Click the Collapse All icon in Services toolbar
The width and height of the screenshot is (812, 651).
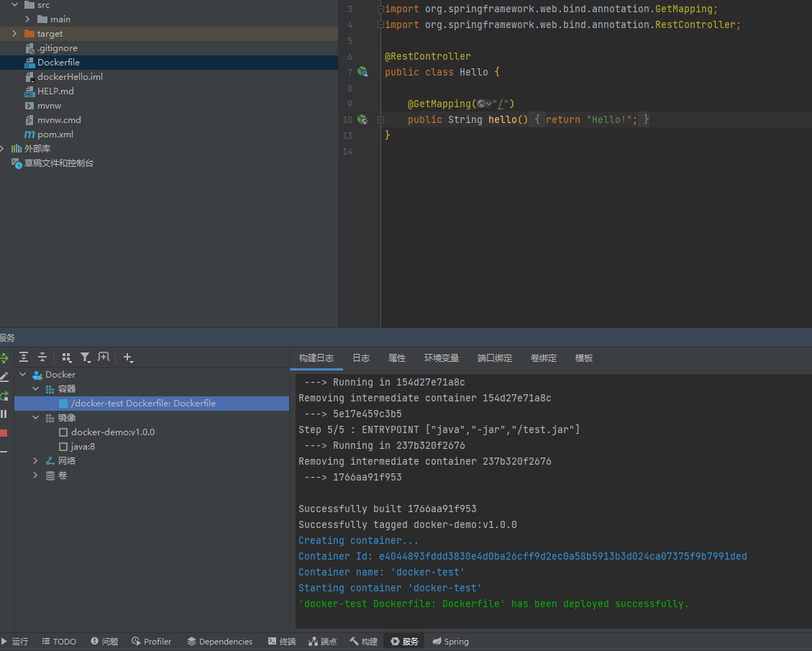tap(42, 357)
